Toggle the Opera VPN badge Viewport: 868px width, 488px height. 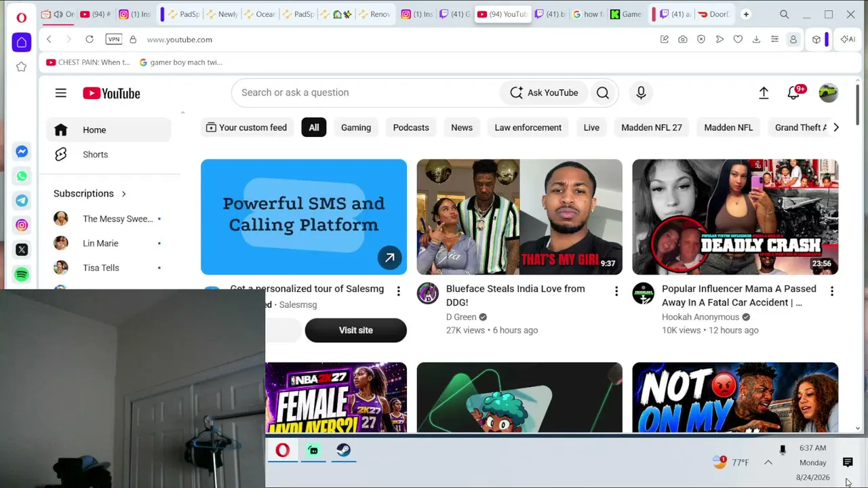tap(114, 39)
